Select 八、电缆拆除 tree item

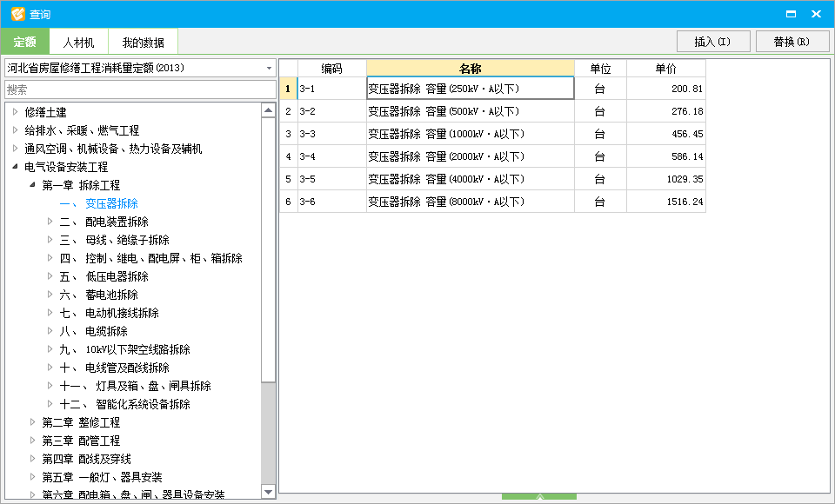(x=94, y=331)
